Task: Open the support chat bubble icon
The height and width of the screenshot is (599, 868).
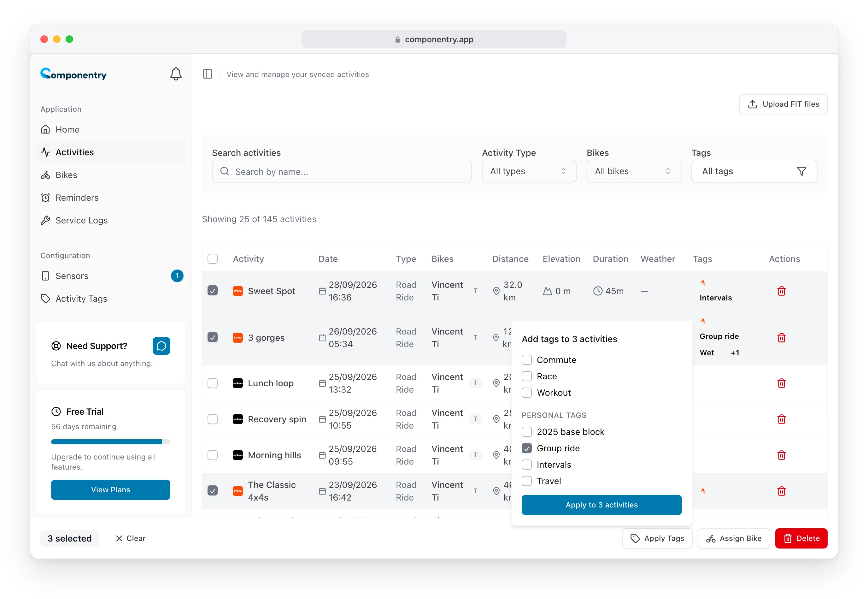Action: coord(161,346)
